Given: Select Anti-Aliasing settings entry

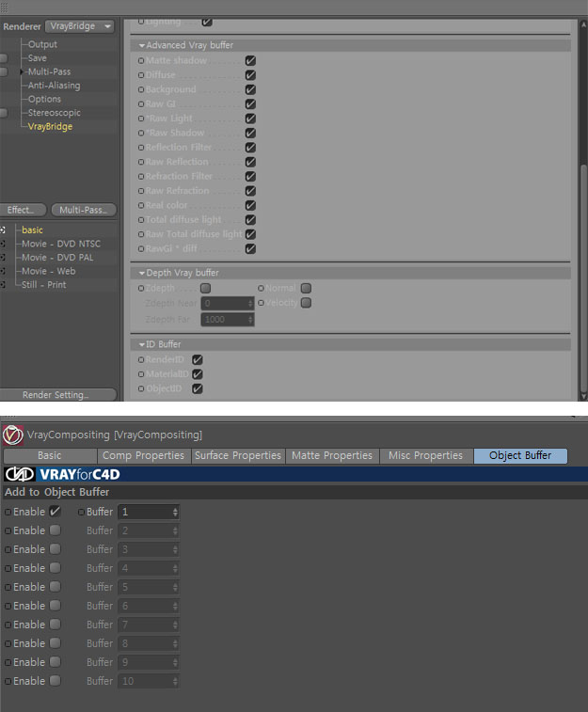Looking at the screenshot, I should click(x=54, y=86).
